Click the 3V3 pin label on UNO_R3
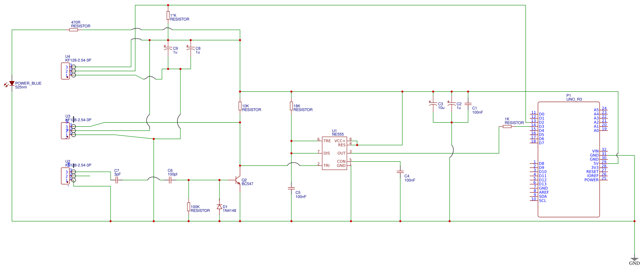Image resolution: width=644 pixels, height=270 pixels. pos(595,168)
